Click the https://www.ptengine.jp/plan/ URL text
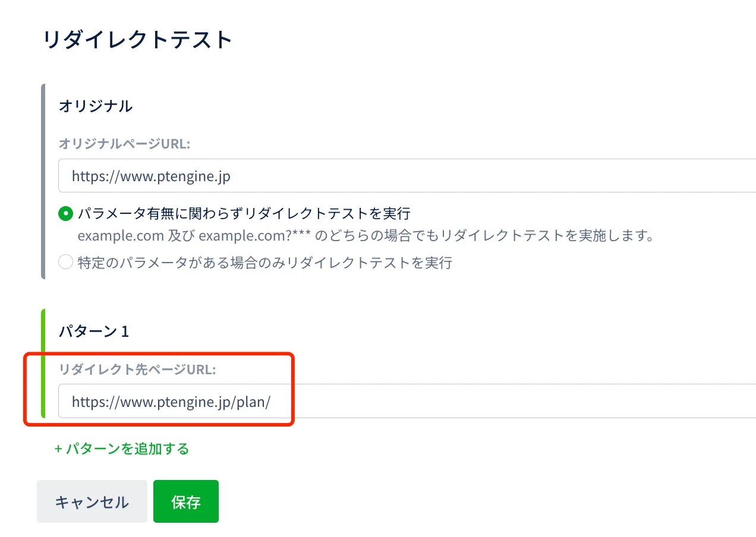The height and width of the screenshot is (537, 756). coord(171,402)
